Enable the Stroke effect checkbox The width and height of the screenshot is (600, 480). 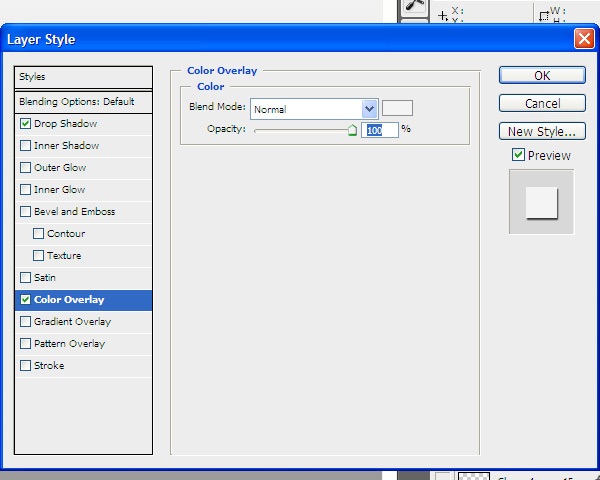click(x=25, y=366)
